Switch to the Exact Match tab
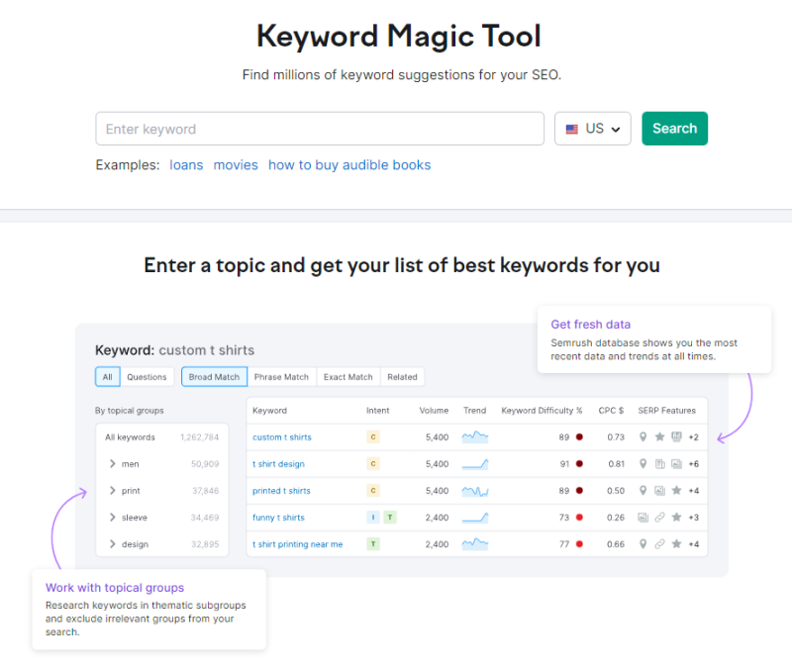792x672 pixels. pyautogui.click(x=348, y=376)
